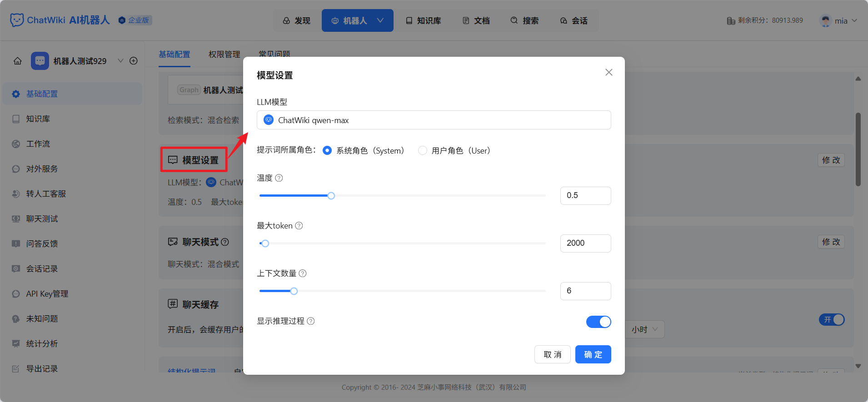Image resolution: width=868 pixels, height=402 pixels.
Task: Open the 发现 nav item
Action: coord(296,20)
